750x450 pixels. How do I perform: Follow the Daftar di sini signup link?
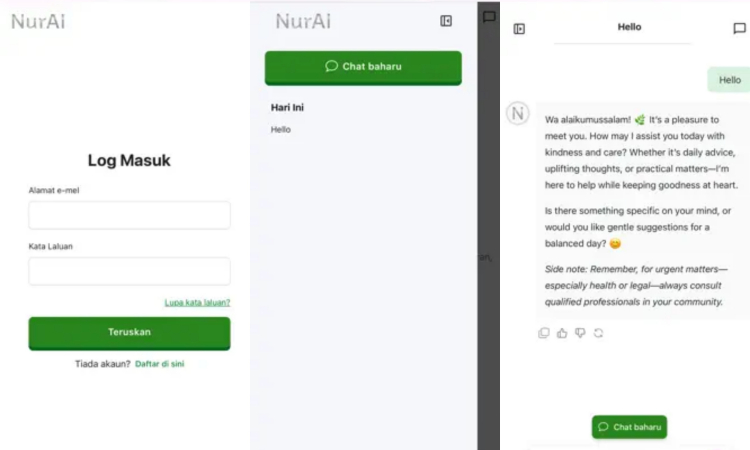(160, 364)
